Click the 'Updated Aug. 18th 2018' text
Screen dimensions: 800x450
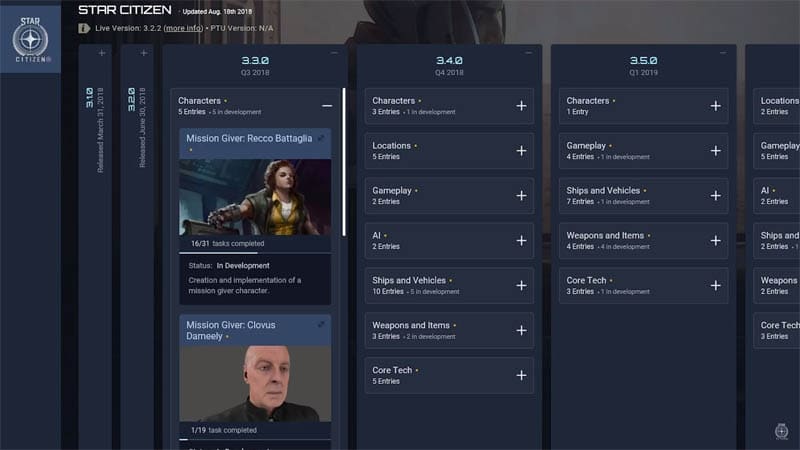pos(217,11)
